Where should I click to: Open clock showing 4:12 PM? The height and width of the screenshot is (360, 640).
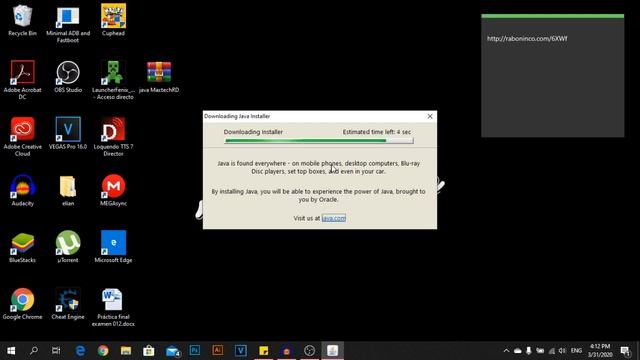(x=600, y=350)
